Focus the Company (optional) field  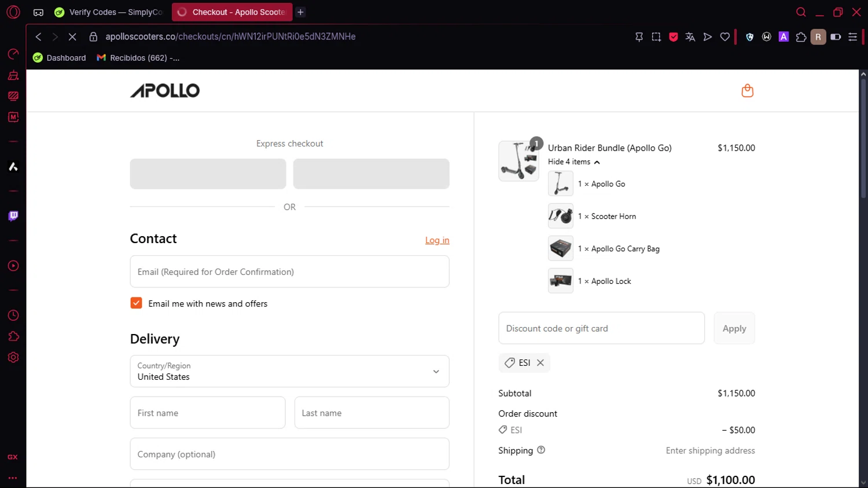(x=289, y=454)
